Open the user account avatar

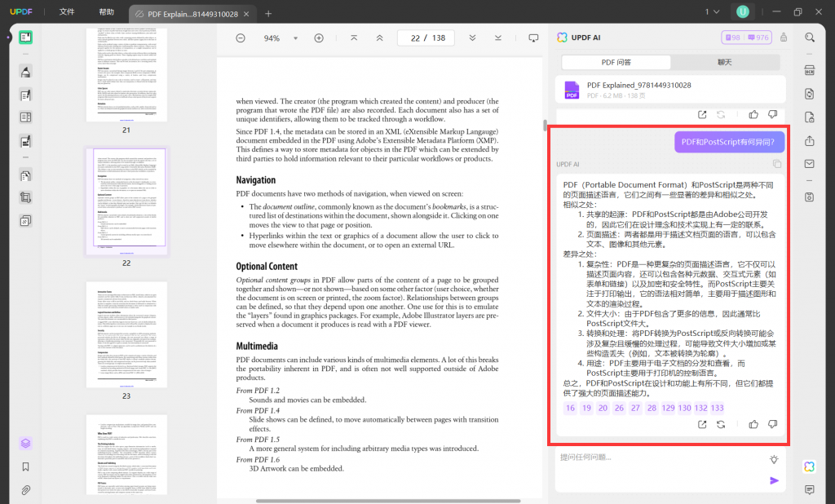click(x=743, y=11)
